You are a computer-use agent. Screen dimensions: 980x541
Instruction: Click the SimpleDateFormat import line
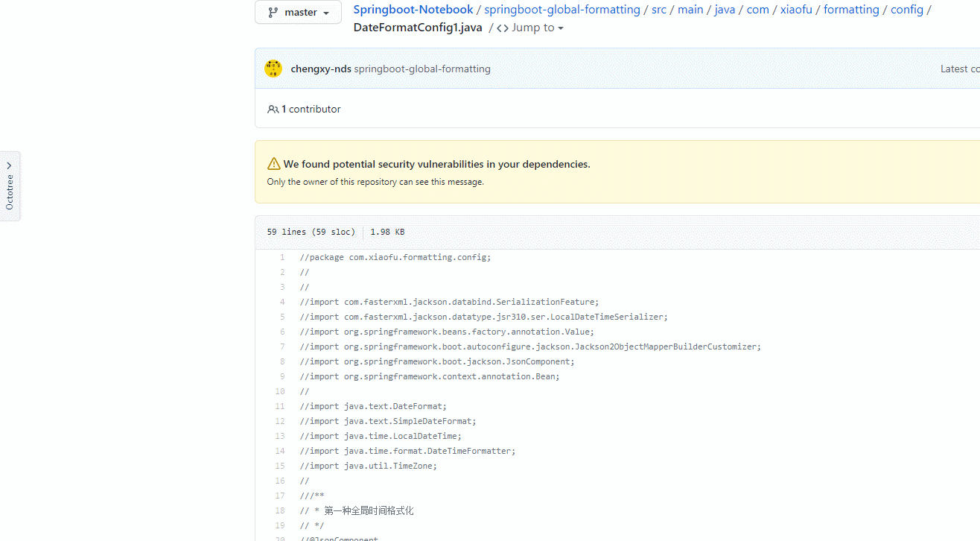tap(388, 421)
